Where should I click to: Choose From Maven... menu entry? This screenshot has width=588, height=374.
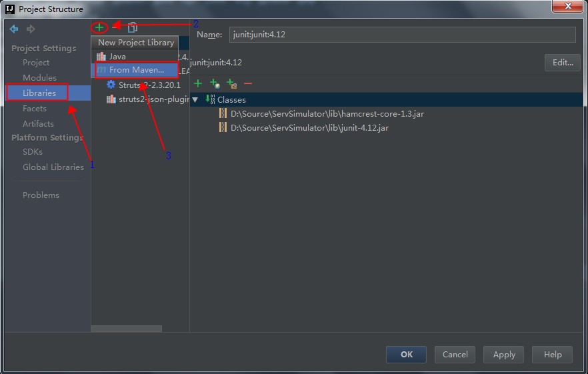pyautogui.click(x=135, y=70)
